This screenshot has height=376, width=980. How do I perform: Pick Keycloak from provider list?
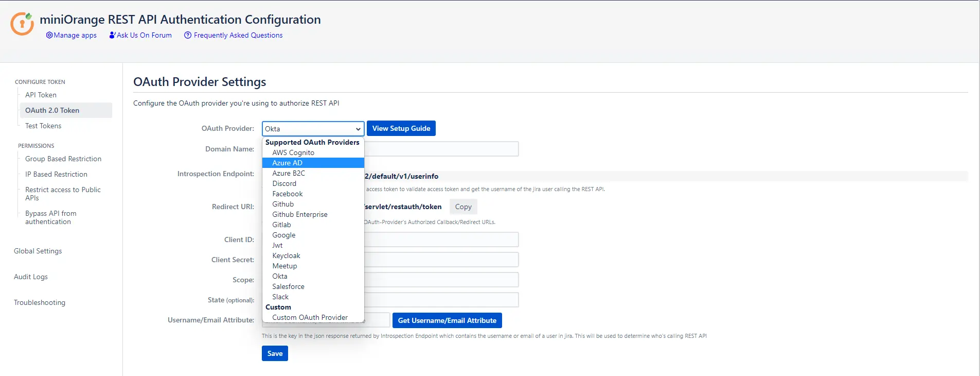[313, 255]
